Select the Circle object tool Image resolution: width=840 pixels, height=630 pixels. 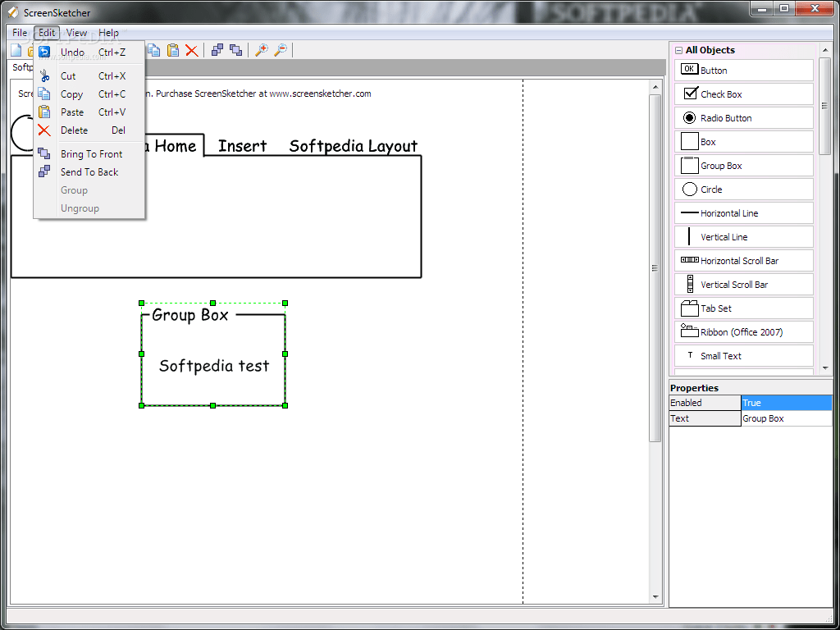pyautogui.click(x=743, y=189)
